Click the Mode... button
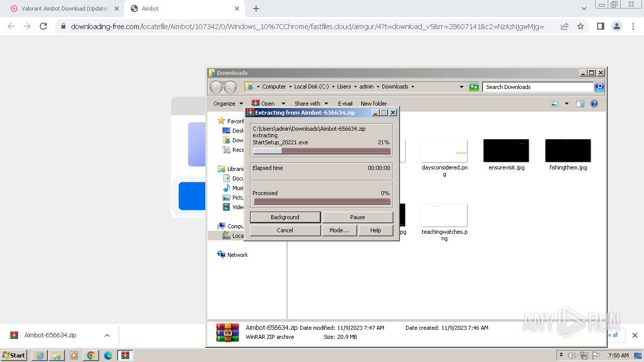The width and height of the screenshot is (644, 362). [339, 230]
